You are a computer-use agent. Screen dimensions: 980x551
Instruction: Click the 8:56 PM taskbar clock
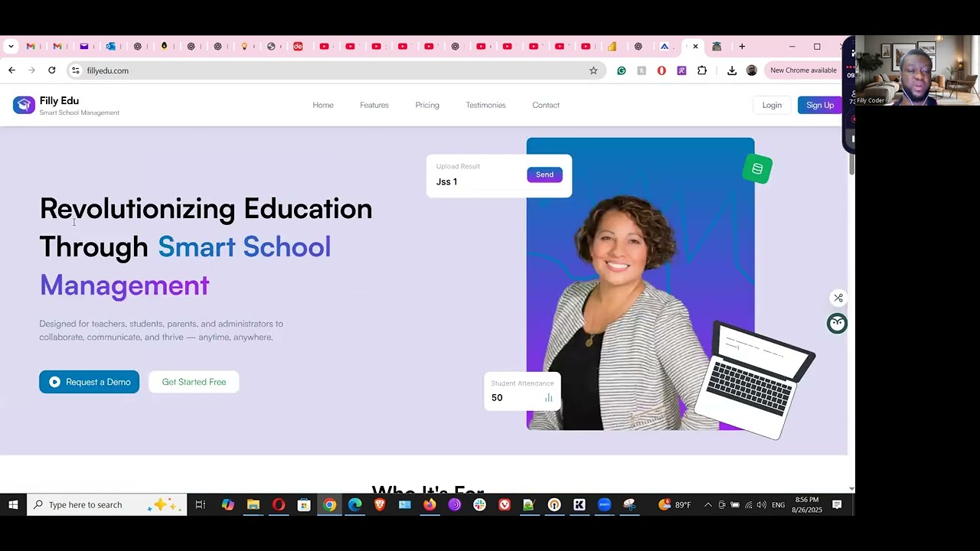[807, 504]
